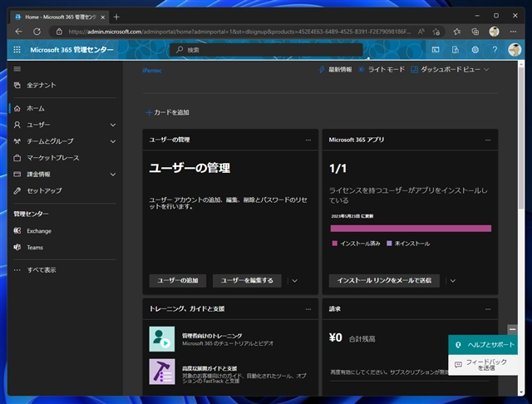Open more options on トレーニング、ガイドと支援 card
The width and height of the screenshot is (532, 404).
[308, 309]
